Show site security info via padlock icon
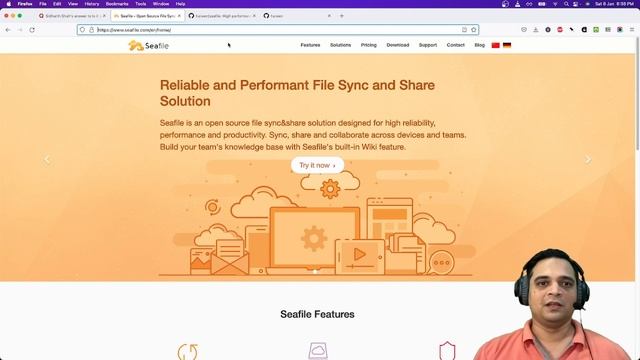The height and width of the screenshot is (360, 640). 91,30
